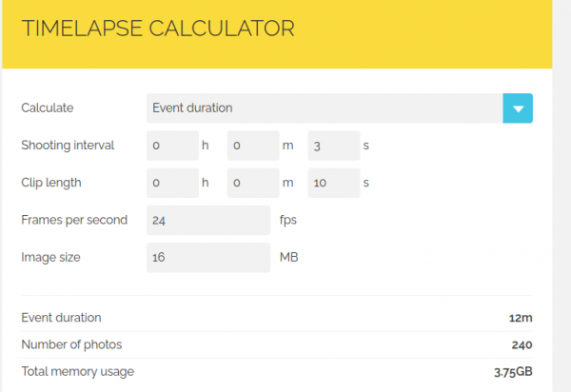Viewport: 571px width, 392px height.
Task: Click the 'Frames per second' label
Action: tap(74, 220)
